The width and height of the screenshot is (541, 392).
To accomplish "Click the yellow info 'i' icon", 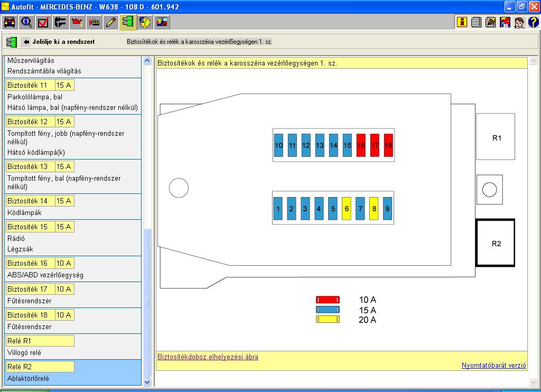I will pyautogui.click(x=462, y=22).
